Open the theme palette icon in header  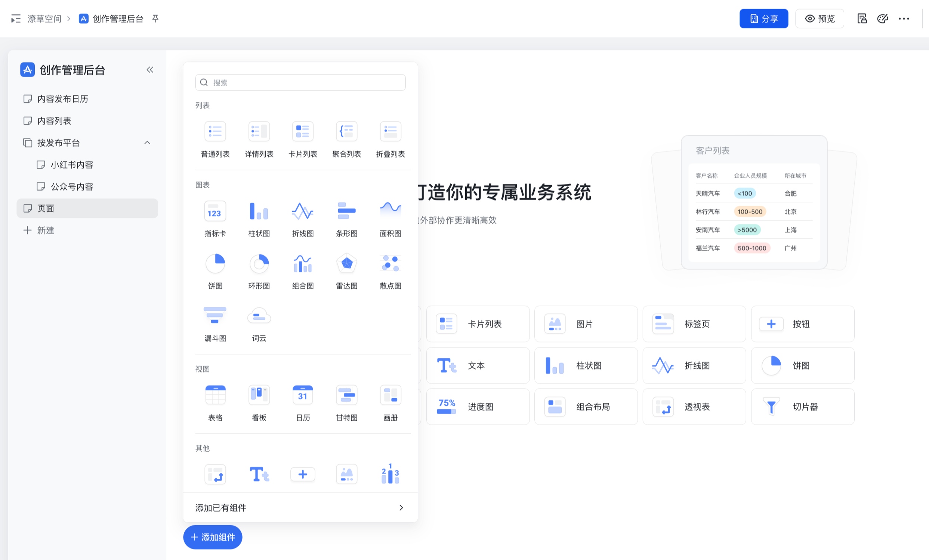pyautogui.click(x=882, y=18)
